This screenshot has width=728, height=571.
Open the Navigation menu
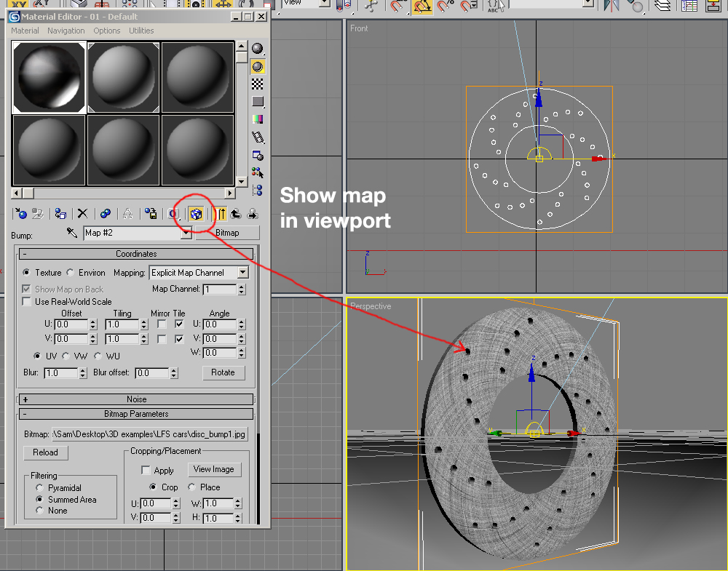(x=66, y=31)
